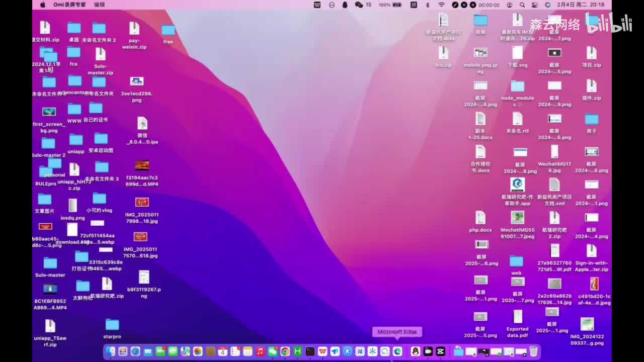Select the starpro folder

point(112,329)
